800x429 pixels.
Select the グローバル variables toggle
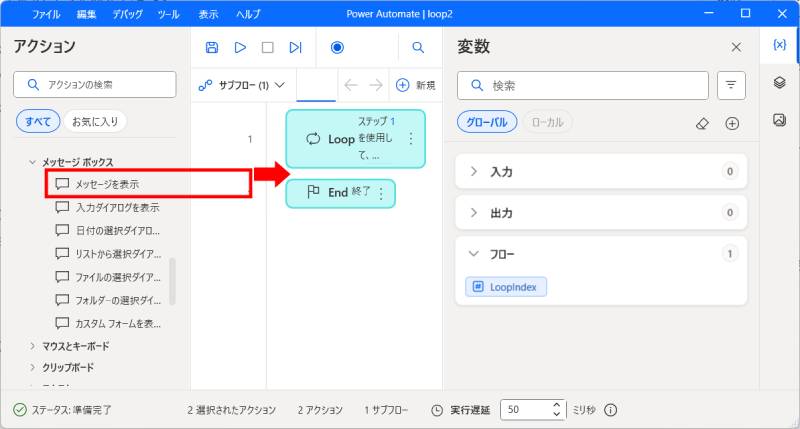click(488, 123)
